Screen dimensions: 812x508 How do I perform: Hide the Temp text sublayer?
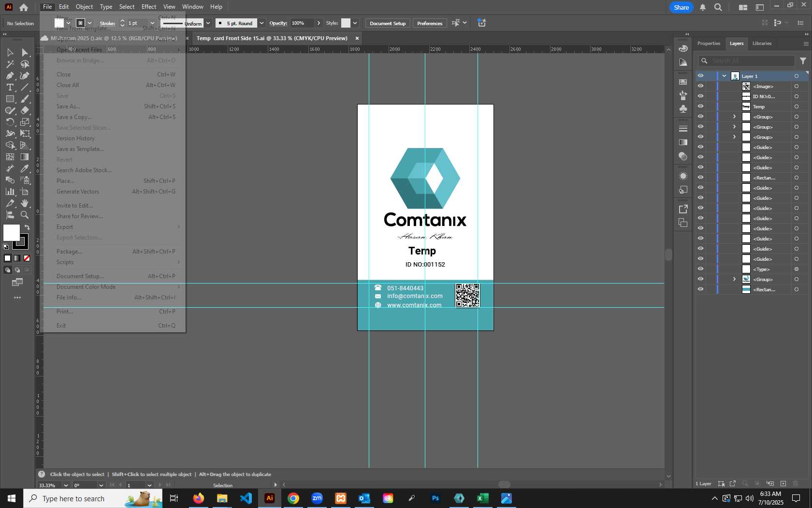700,106
